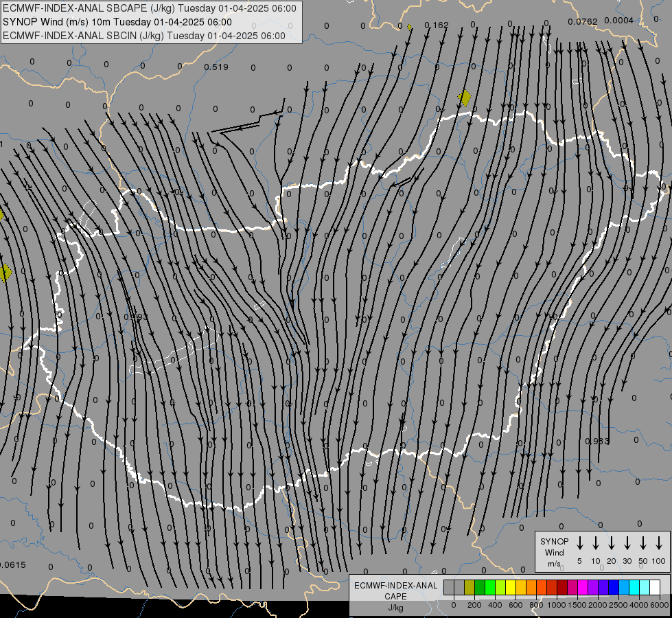Click the 0.162 value on the map
The image size is (672, 618).
[x=437, y=25]
